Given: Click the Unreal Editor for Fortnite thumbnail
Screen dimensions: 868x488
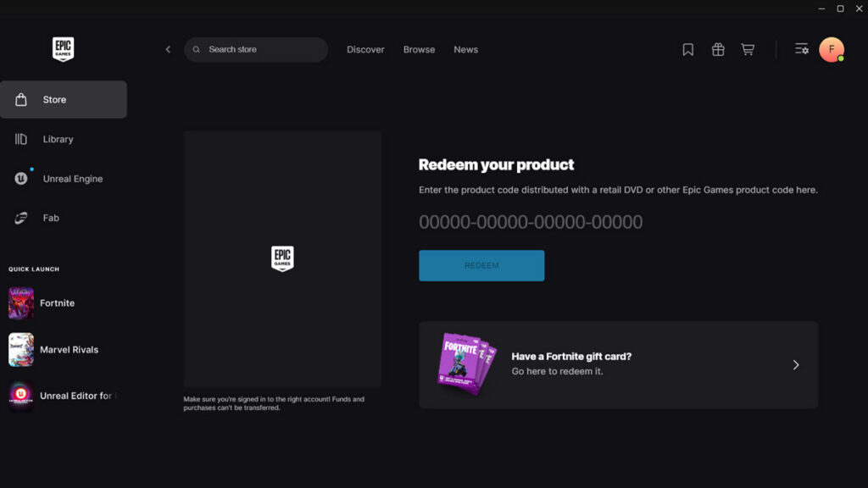Looking at the screenshot, I should 21,396.
